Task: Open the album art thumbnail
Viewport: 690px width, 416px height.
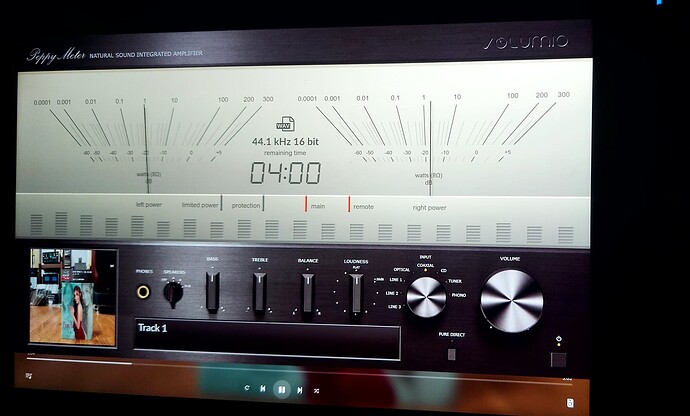Action: tap(73, 297)
